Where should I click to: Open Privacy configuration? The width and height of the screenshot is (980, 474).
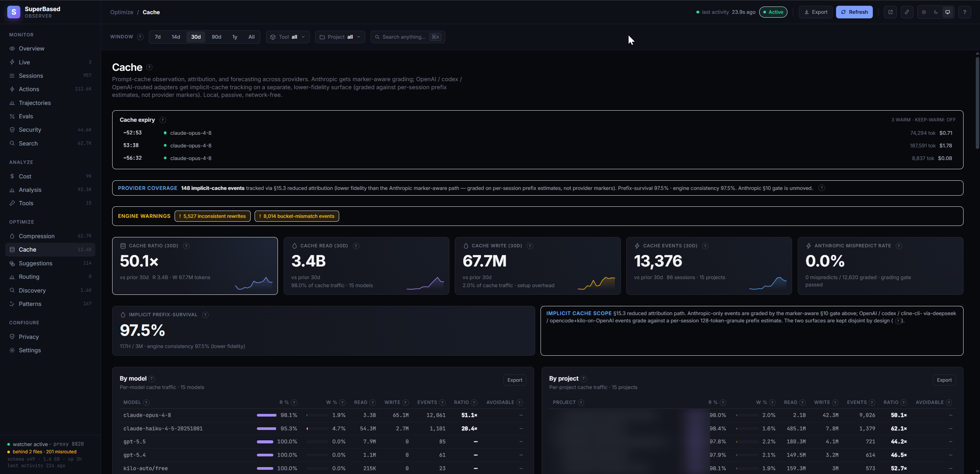[x=50, y=337]
